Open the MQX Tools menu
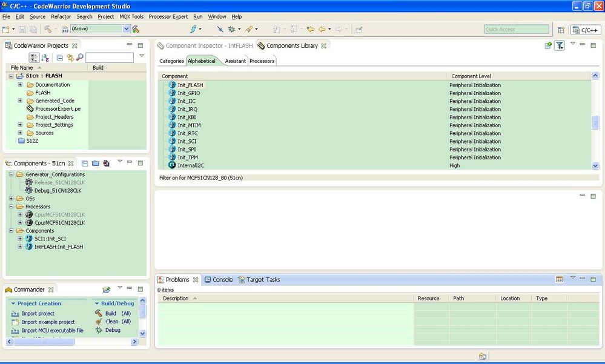Image resolution: width=605 pixels, height=364 pixels. coord(131,16)
